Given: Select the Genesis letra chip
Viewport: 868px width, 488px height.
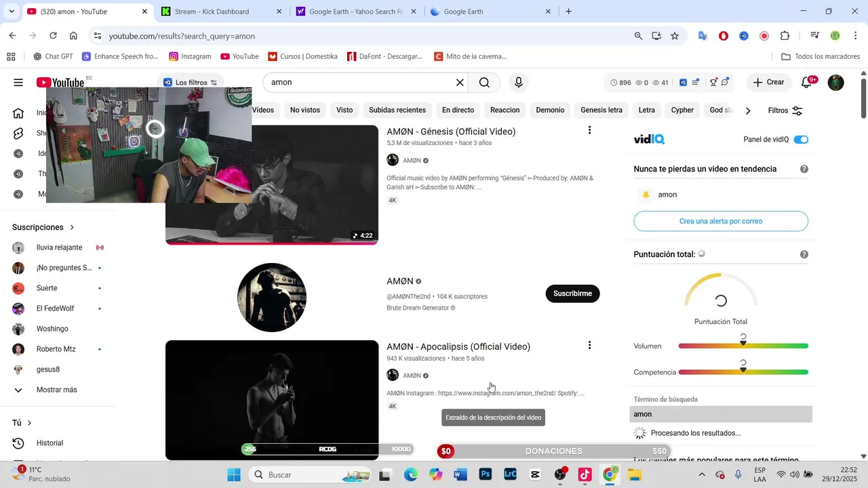Looking at the screenshot, I should pyautogui.click(x=601, y=110).
